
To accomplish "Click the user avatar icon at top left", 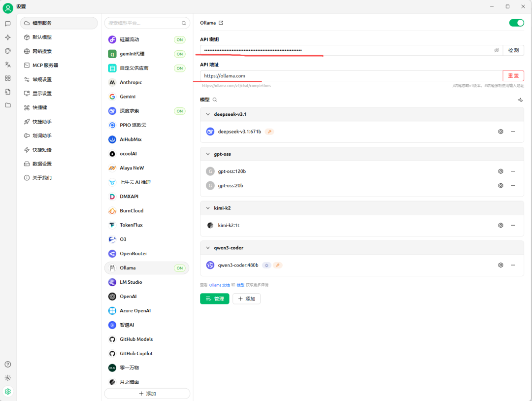I will pos(8,7).
